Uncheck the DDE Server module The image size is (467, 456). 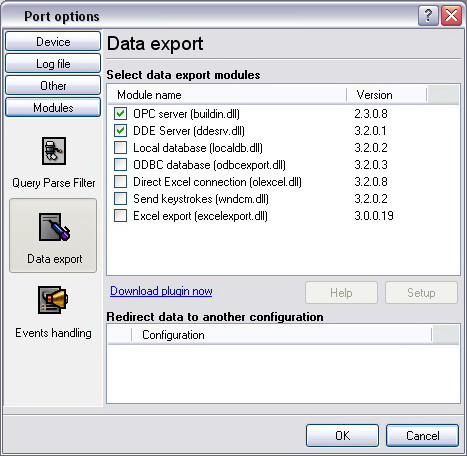coord(120,131)
